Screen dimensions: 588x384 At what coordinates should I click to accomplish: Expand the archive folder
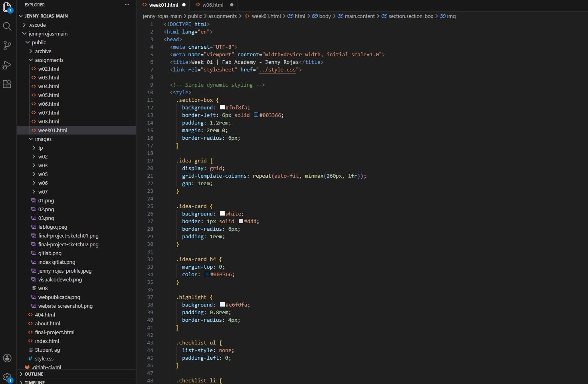point(30,51)
